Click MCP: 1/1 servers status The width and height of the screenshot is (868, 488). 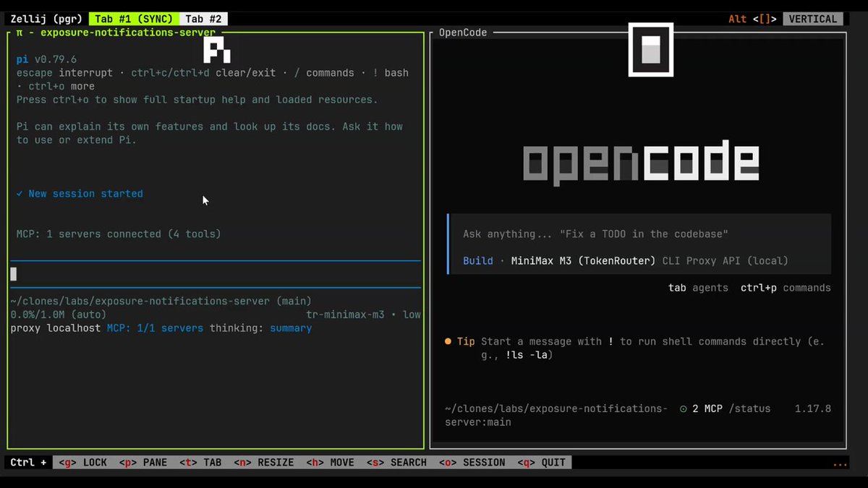click(155, 328)
